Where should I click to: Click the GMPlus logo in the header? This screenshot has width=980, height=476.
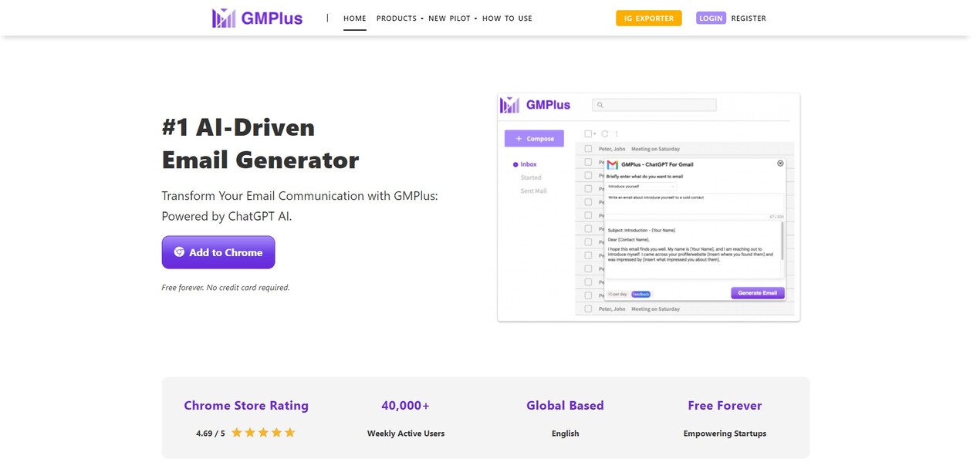point(257,19)
